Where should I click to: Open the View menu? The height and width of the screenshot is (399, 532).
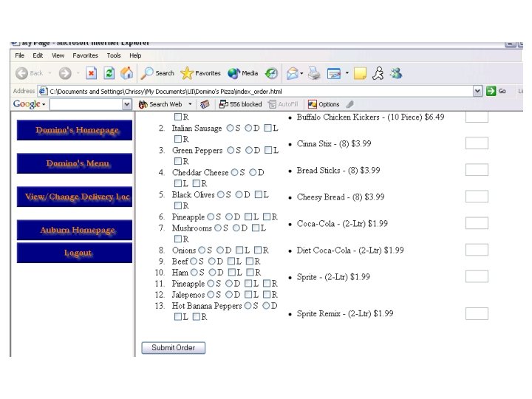coord(58,55)
